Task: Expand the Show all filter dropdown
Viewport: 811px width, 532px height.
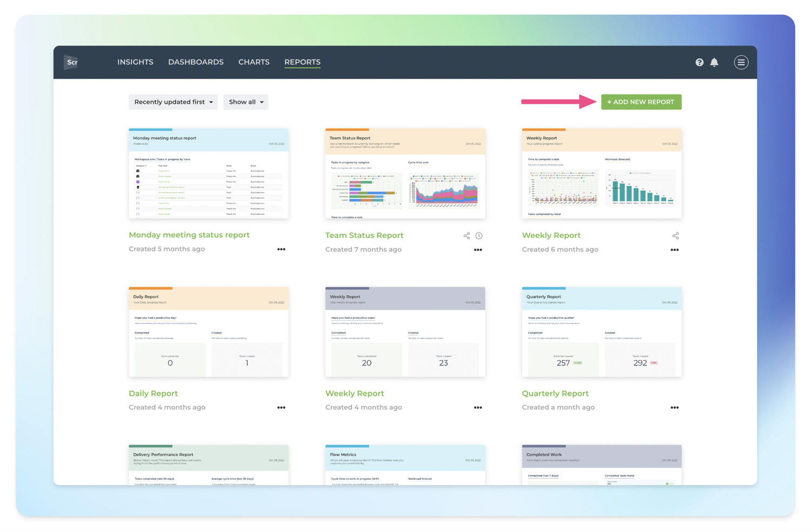Action: click(246, 102)
